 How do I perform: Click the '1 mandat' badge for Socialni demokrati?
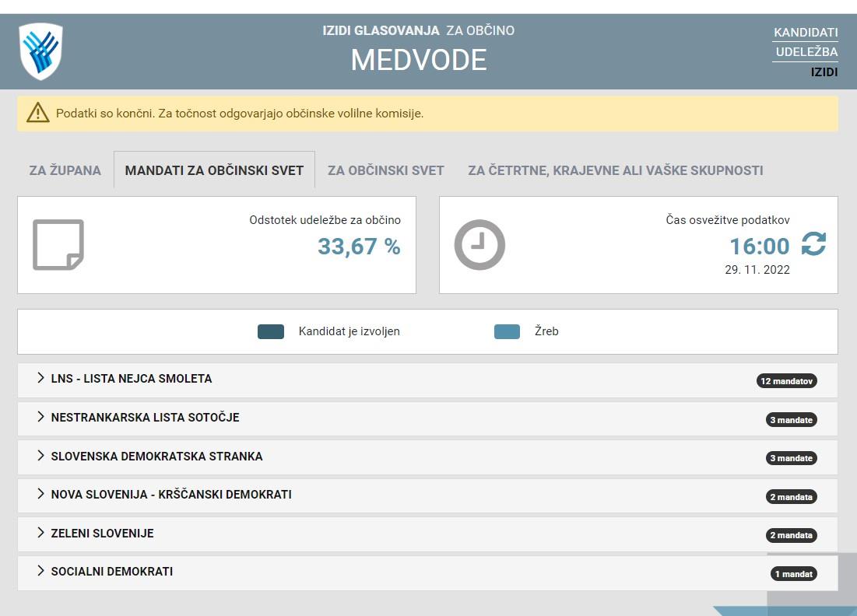(x=794, y=574)
